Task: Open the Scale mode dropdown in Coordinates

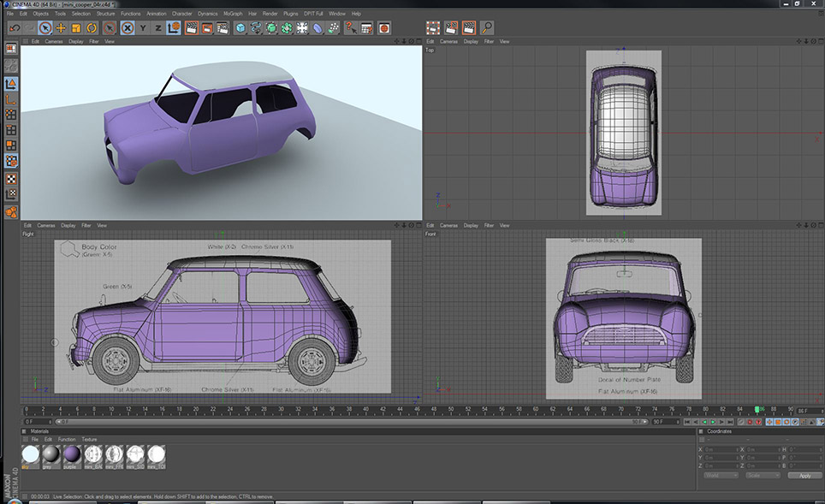Action: pos(763,475)
